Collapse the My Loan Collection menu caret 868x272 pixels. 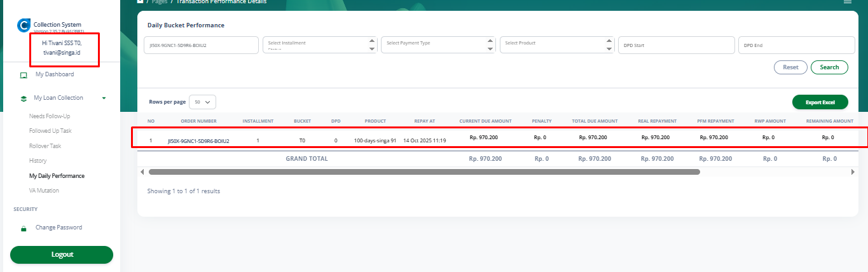point(104,98)
